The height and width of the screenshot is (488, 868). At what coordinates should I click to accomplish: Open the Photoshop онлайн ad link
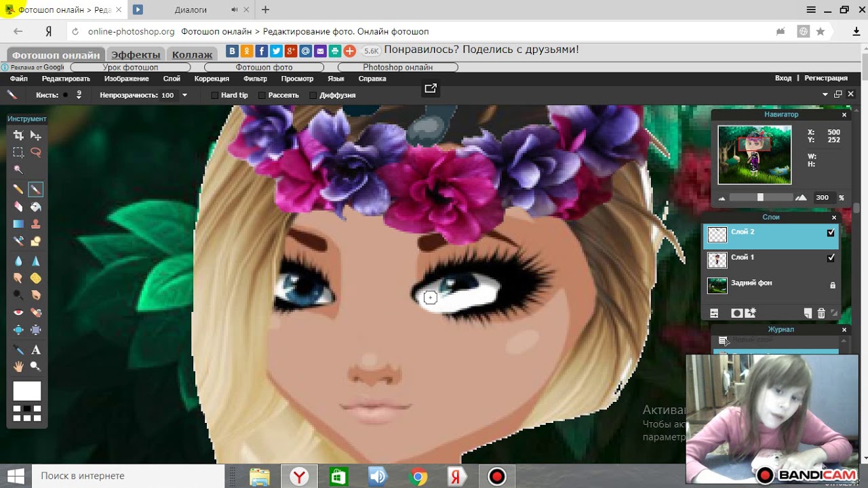click(x=397, y=67)
